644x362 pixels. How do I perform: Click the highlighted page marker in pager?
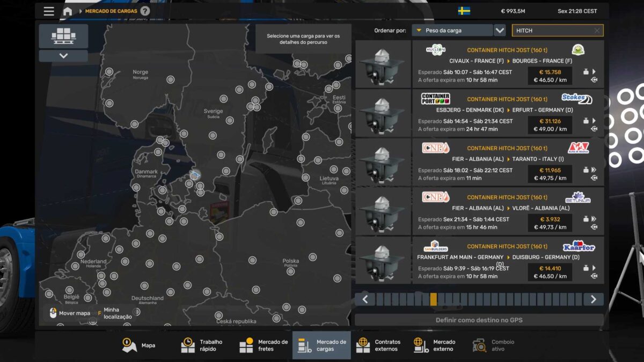(433, 299)
